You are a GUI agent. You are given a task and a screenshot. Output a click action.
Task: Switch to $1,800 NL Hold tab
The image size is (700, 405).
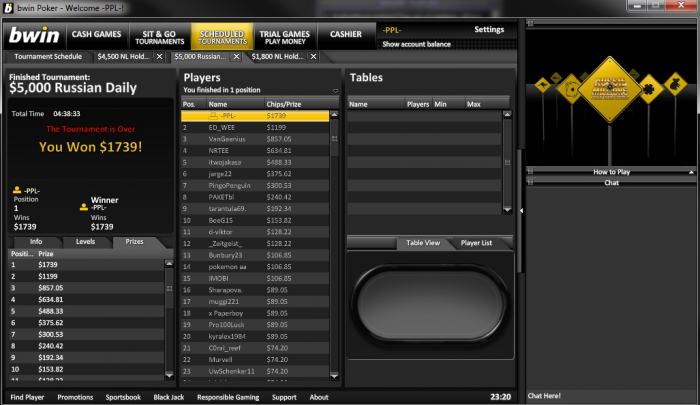click(x=277, y=57)
